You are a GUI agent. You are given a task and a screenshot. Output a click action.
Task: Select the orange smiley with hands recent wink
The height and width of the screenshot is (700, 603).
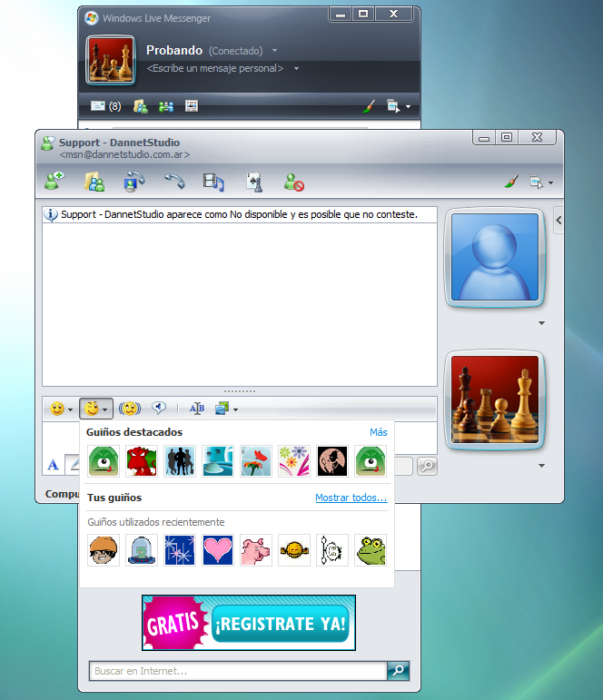coord(294,550)
